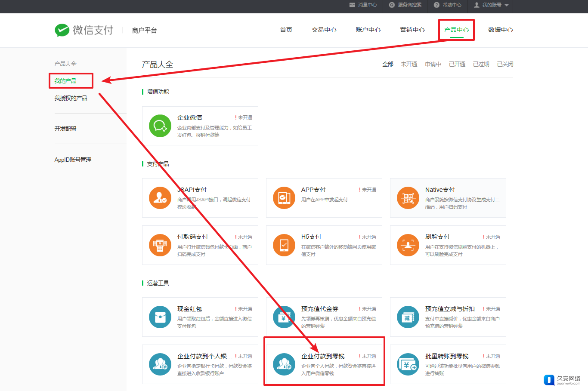The width and height of the screenshot is (588, 391).
Task: Select 产品大全 in the sidebar
Action: coord(65,64)
